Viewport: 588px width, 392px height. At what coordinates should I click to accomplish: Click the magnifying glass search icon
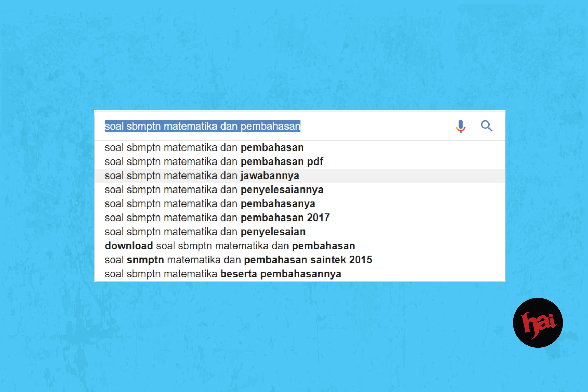[x=486, y=126]
